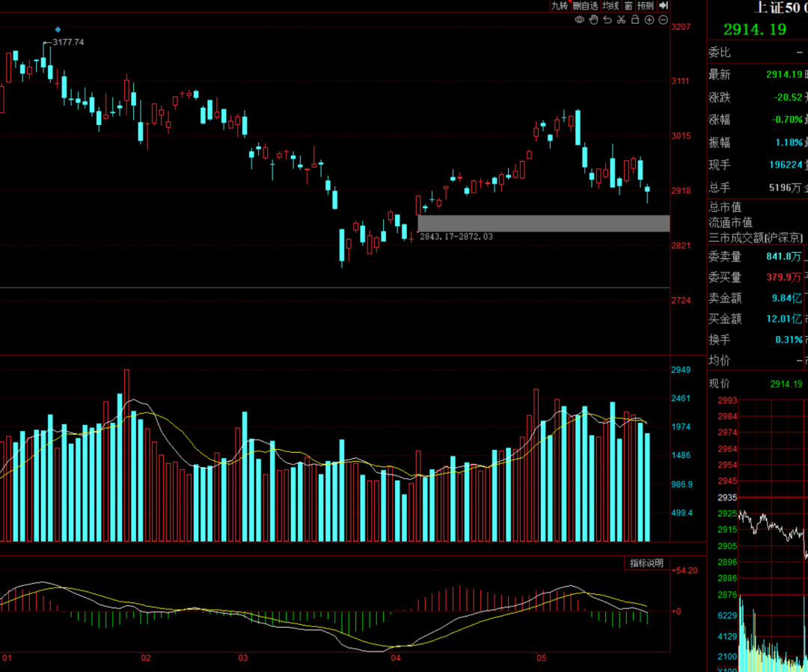
Task: Open the 九转 indicator tab
Action: 560,6
